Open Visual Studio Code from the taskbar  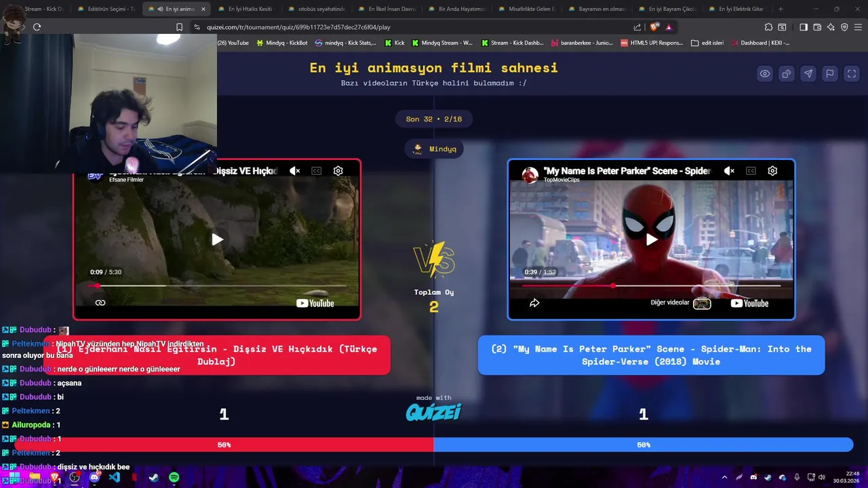click(x=114, y=477)
